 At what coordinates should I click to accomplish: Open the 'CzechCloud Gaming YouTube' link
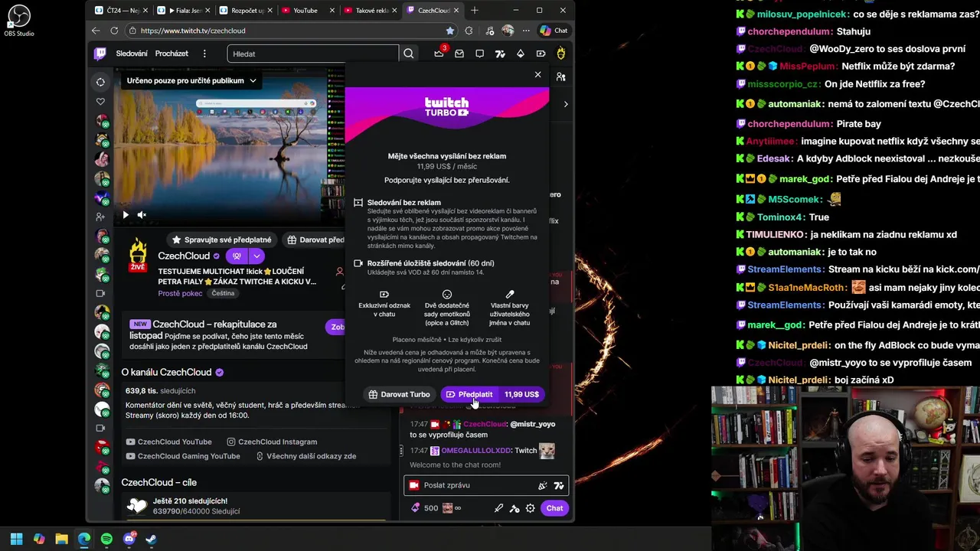tap(183, 456)
